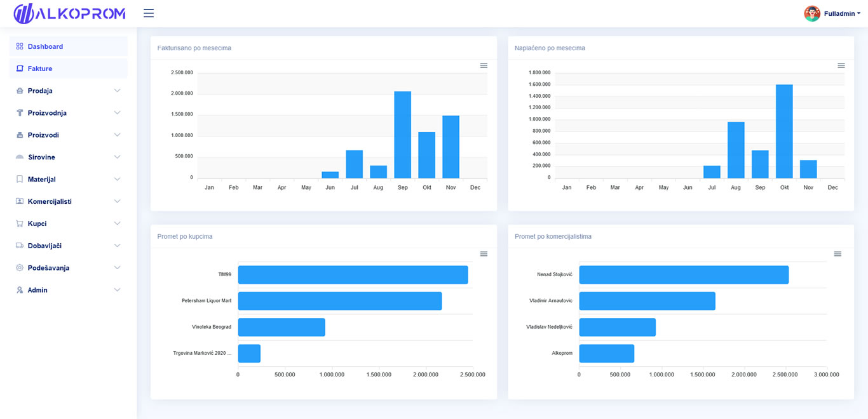The image size is (868, 419).
Task: Open the Sirovine sidebar entry
Action: (69, 157)
